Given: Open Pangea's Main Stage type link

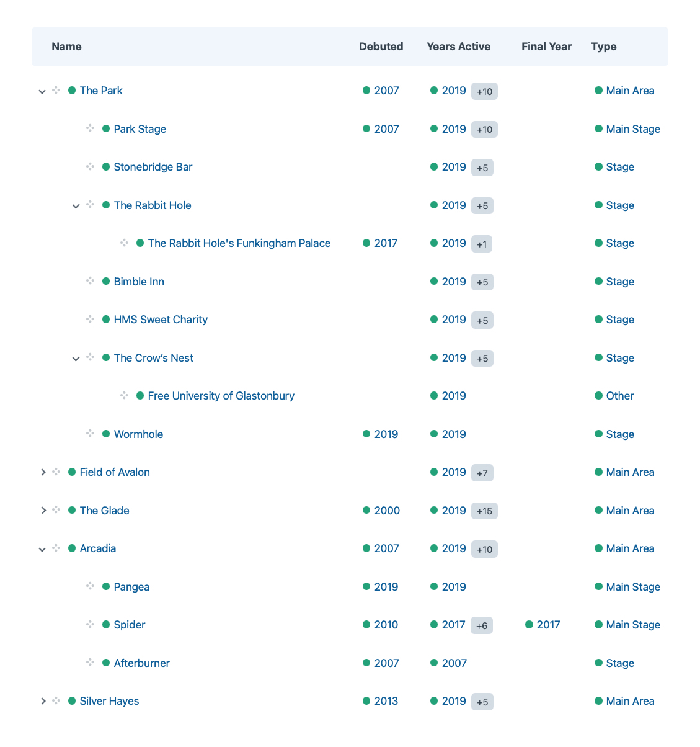Looking at the screenshot, I should [x=633, y=587].
